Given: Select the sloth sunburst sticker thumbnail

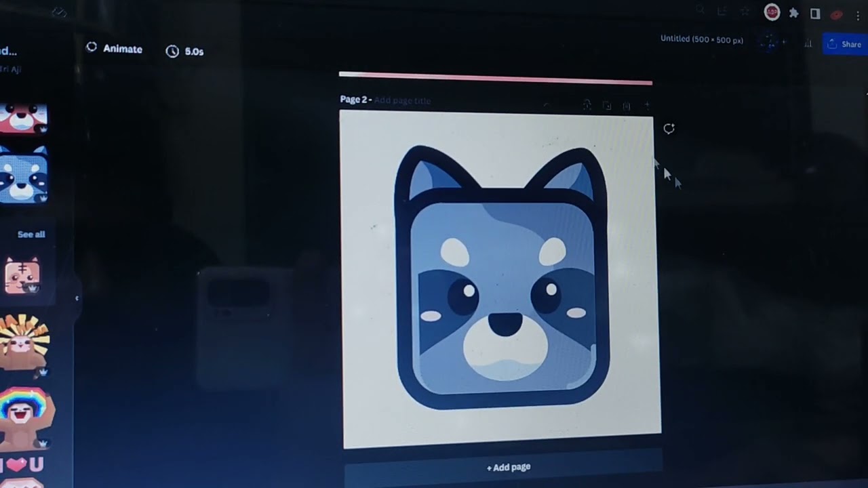Looking at the screenshot, I should [x=24, y=344].
